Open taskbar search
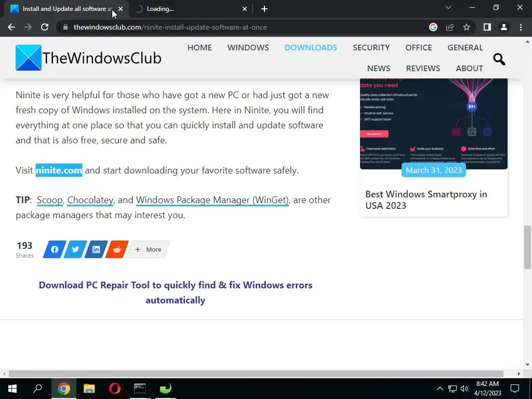Viewport: 532px width, 399px height. pyautogui.click(x=37, y=389)
